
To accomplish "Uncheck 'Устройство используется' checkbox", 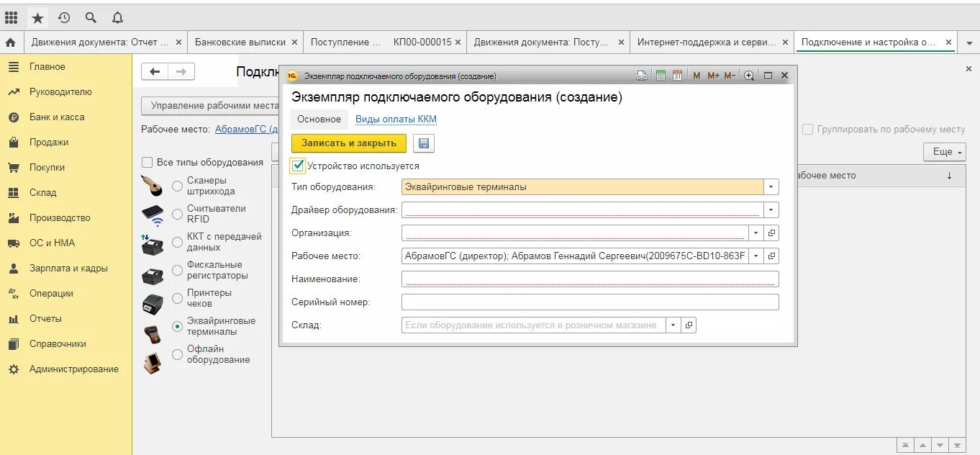I will (298, 166).
